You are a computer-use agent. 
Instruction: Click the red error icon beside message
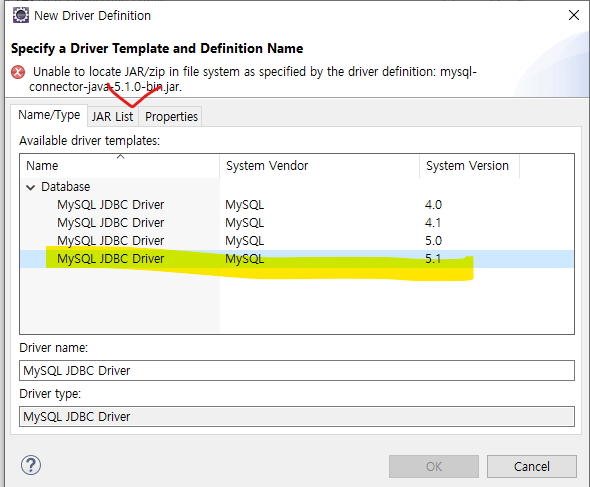(x=18, y=72)
